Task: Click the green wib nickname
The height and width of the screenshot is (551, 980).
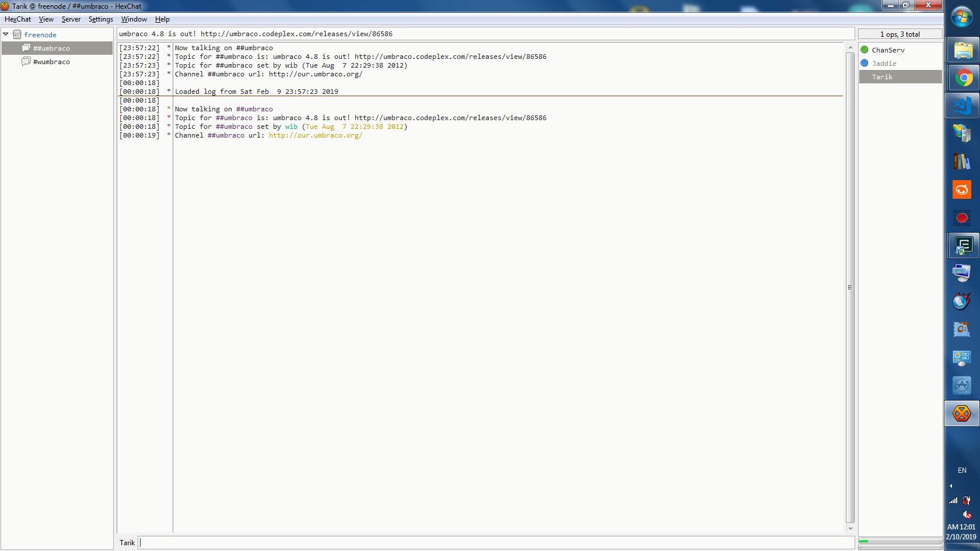Action: [x=291, y=127]
